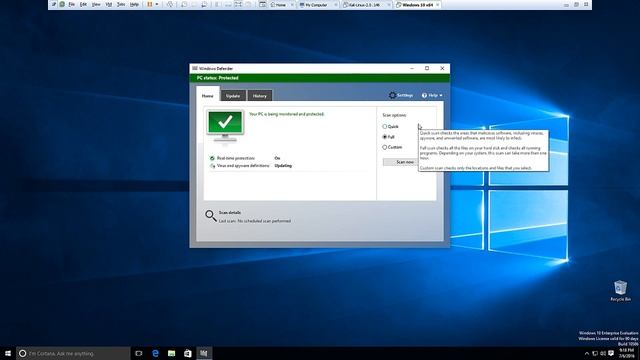Choose the Custom scan radio button

(384, 147)
